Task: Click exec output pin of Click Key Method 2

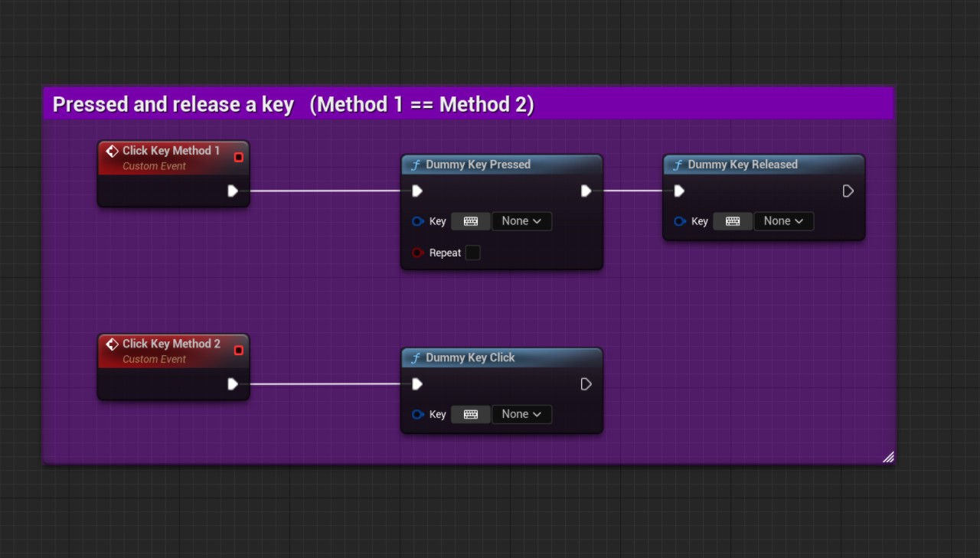Action: 233,383
